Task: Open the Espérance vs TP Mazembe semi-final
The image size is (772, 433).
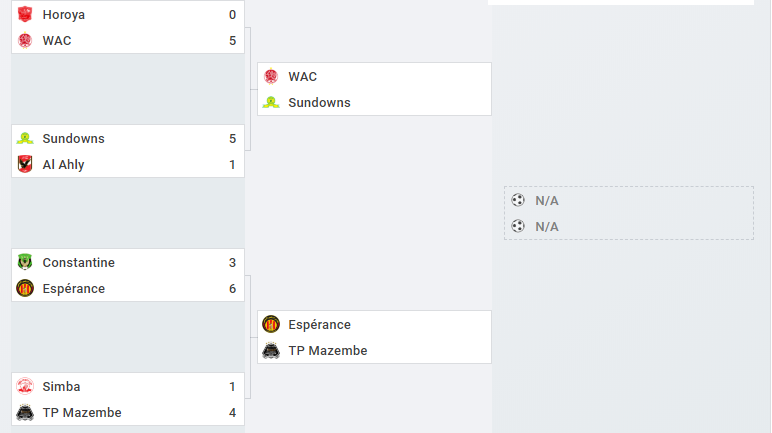Action: (x=374, y=337)
